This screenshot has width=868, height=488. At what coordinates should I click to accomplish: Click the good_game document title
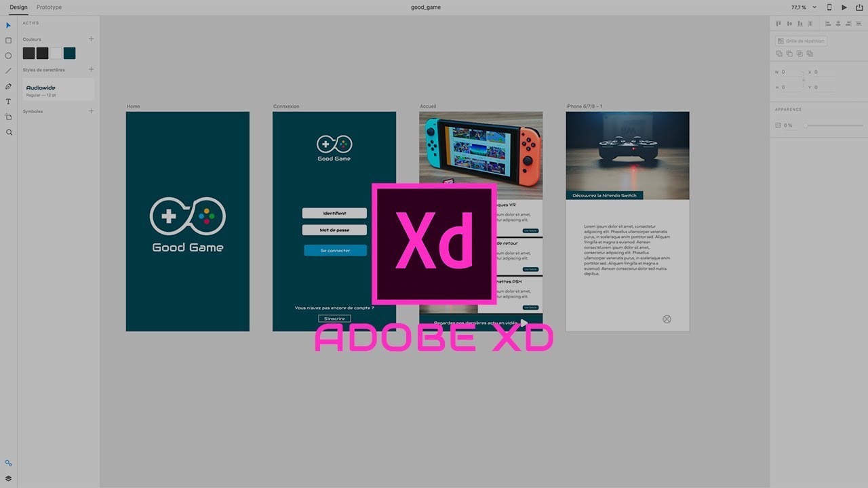pos(426,7)
